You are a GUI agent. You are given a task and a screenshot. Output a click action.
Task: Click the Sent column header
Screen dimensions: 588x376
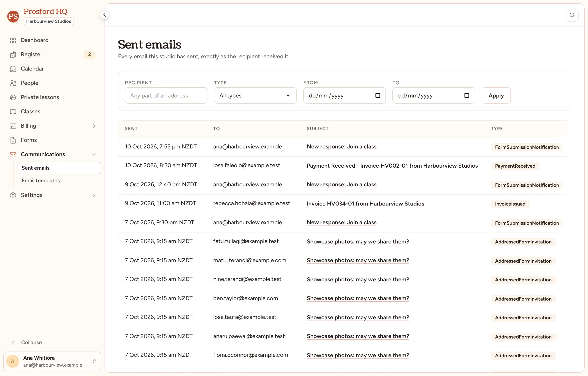tap(131, 129)
